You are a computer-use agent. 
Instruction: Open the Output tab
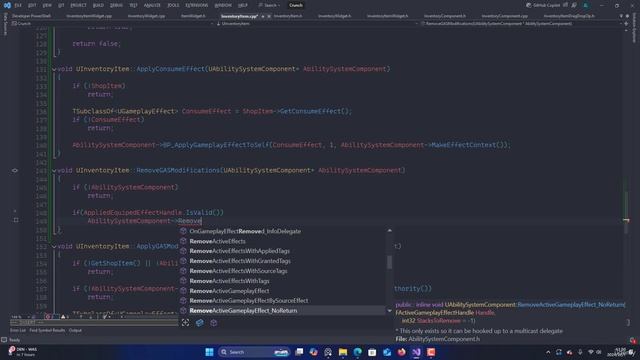[x=75, y=330]
